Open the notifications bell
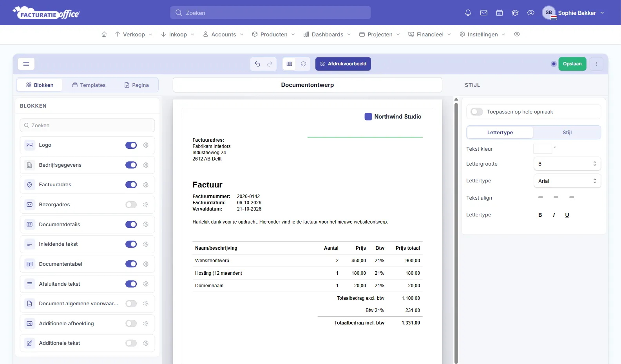 point(468,13)
